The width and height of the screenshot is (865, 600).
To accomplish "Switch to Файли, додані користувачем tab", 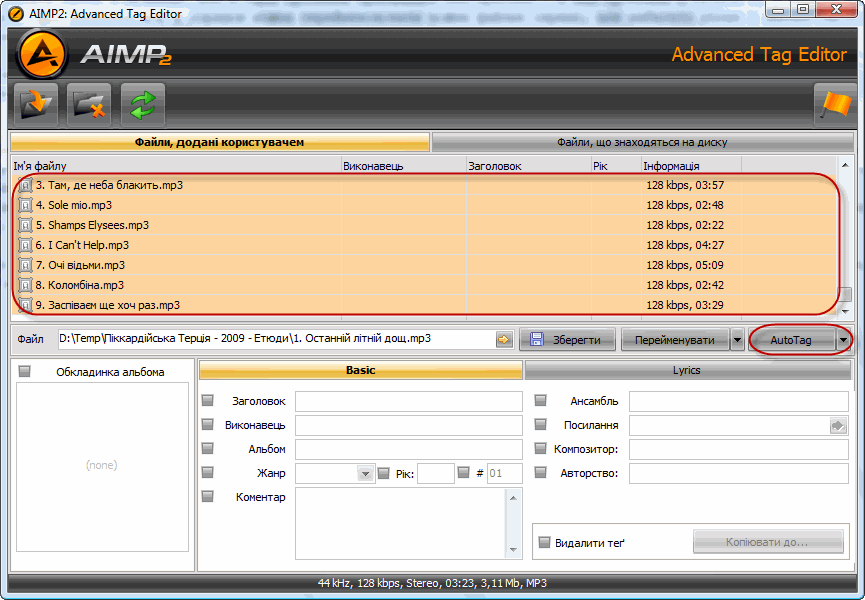I will click(x=220, y=142).
